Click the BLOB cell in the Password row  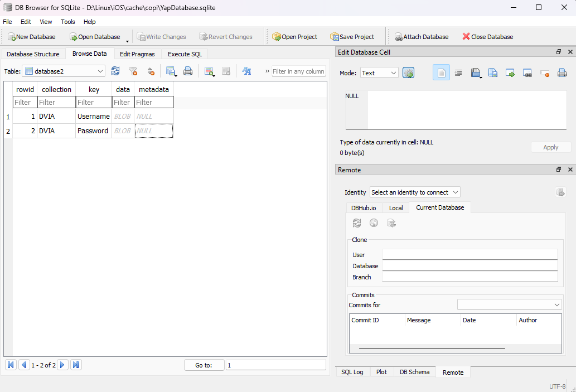(x=123, y=131)
